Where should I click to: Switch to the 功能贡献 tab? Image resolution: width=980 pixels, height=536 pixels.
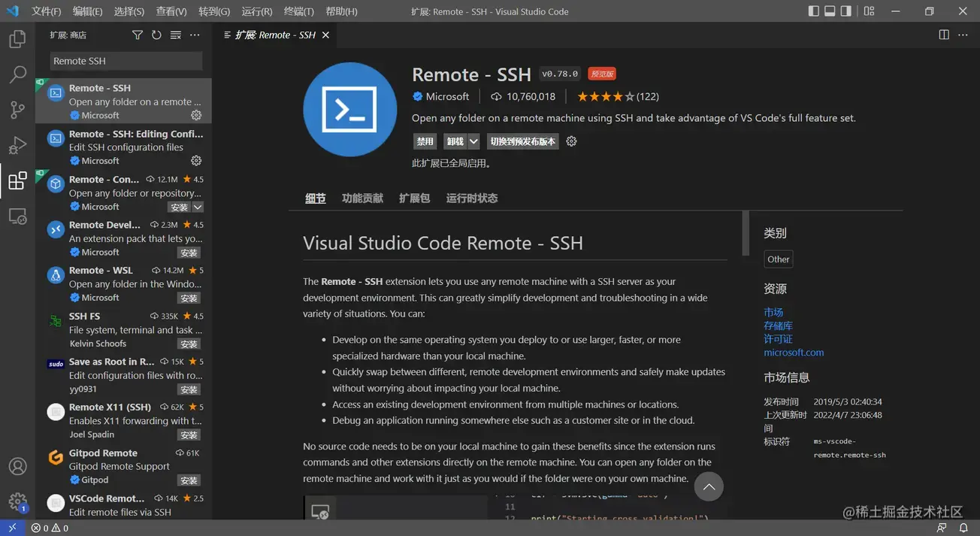(362, 198)
